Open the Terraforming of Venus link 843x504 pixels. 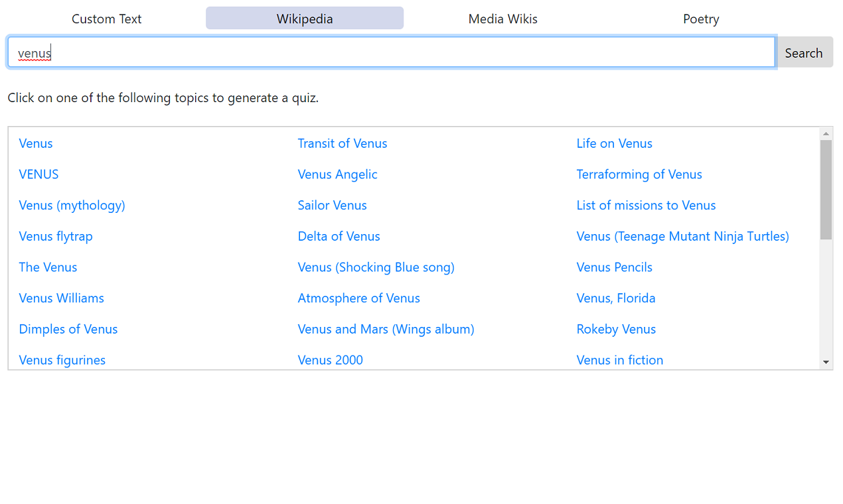[639, 174]
